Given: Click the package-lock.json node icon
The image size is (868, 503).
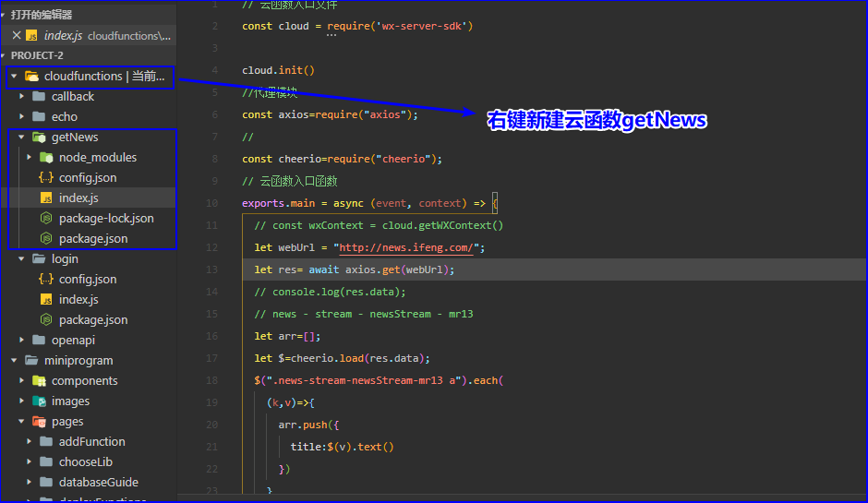Looking at the screenshot, I should (46, 218).
